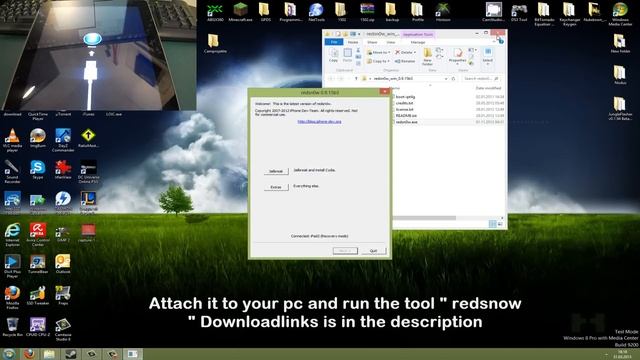The height and width of the screenshot is (360, 640).
Task: Open the iphone-dev.org blog link
Action: point(319,122)
